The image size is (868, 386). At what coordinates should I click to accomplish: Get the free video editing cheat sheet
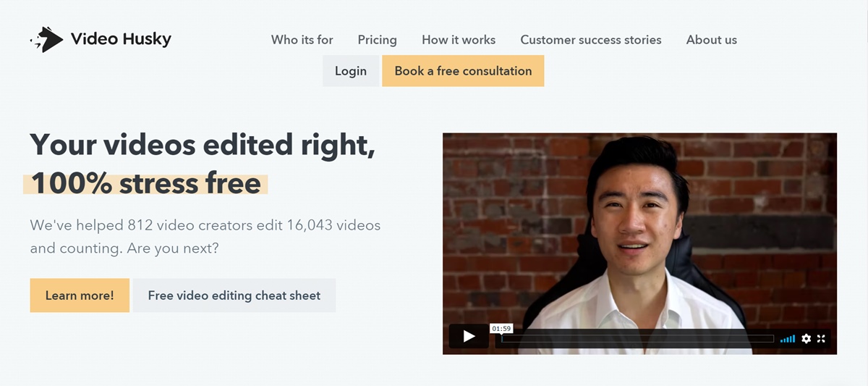pyautogui.click(x=234, y=295)
